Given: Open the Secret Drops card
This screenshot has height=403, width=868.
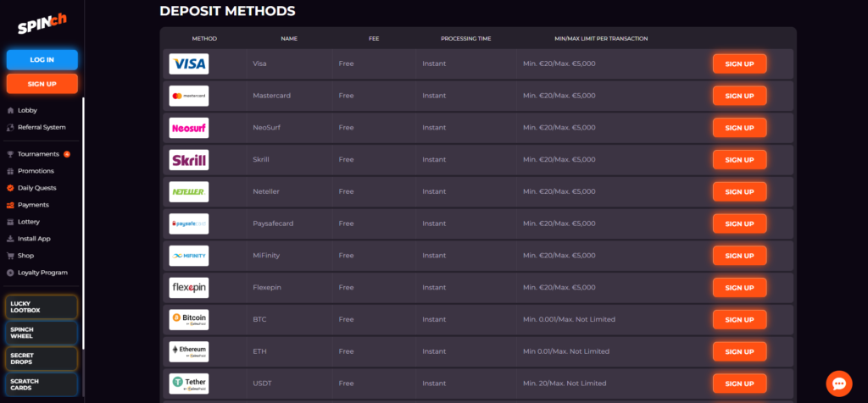Looking at the screenshot, I should click(x=42, y=359).
